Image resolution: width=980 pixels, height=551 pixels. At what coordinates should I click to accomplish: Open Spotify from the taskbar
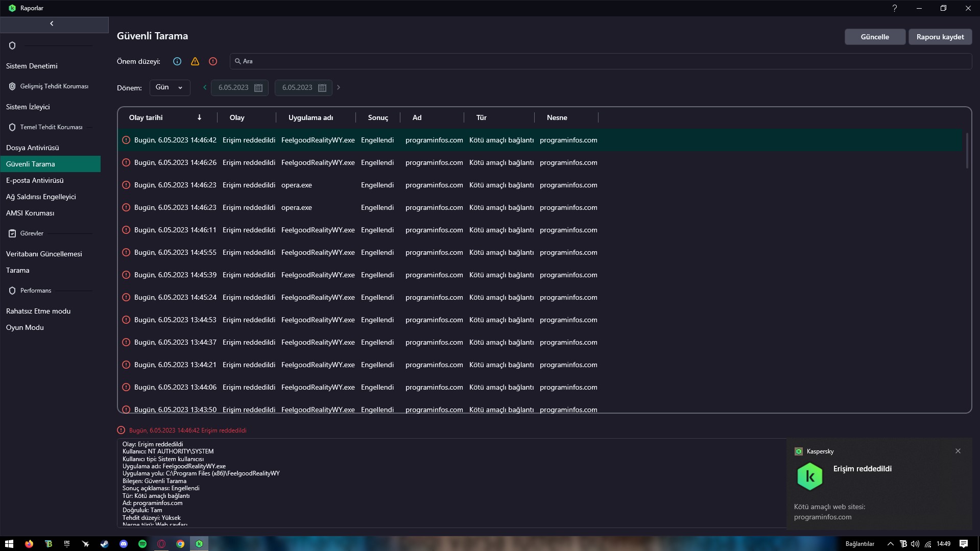pos(142,544)
